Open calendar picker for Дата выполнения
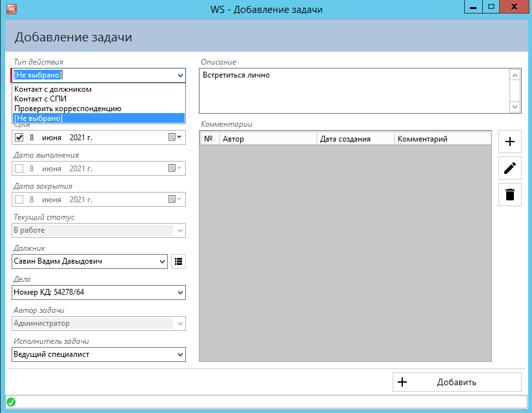Viewport: 532px width, 413px height. [x=175, y=168]
